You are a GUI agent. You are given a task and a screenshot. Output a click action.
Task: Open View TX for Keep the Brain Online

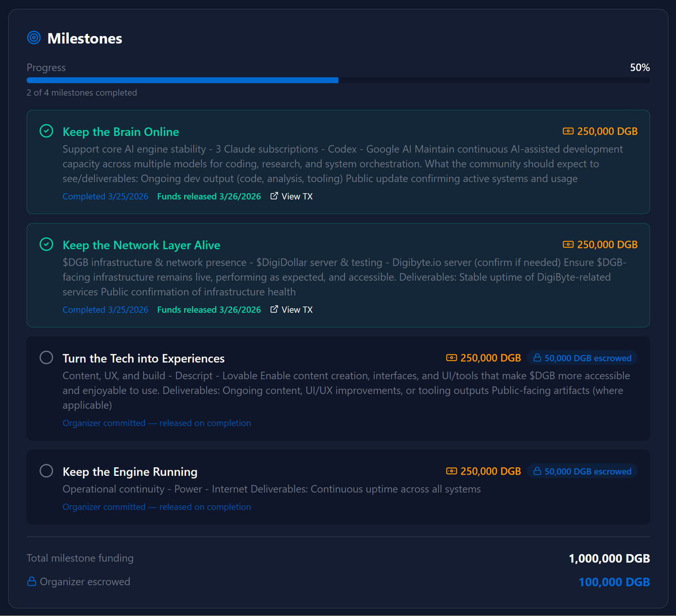point(297,196)
